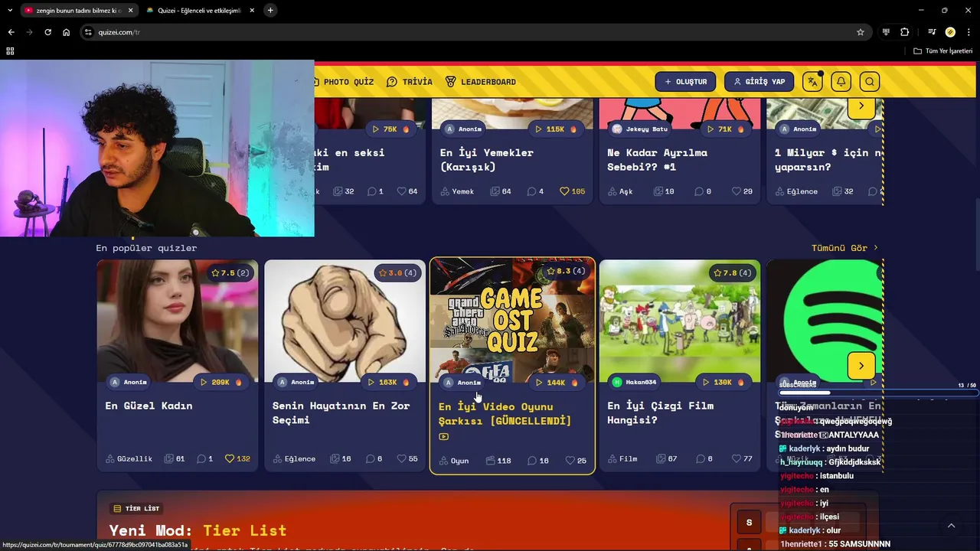The image size is (980, 551).
Task: Click the video icon under game quiz title
Action: pos(443,437)
